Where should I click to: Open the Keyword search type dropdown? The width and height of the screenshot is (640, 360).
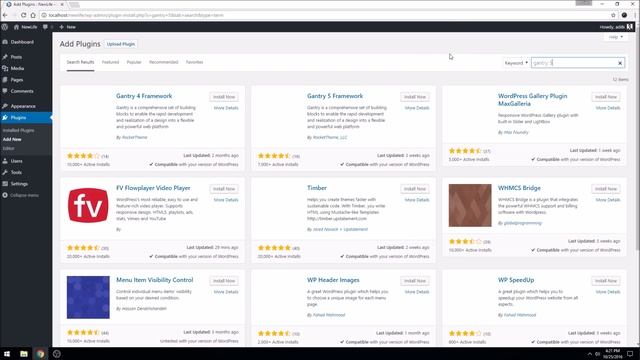pos(516,63)
